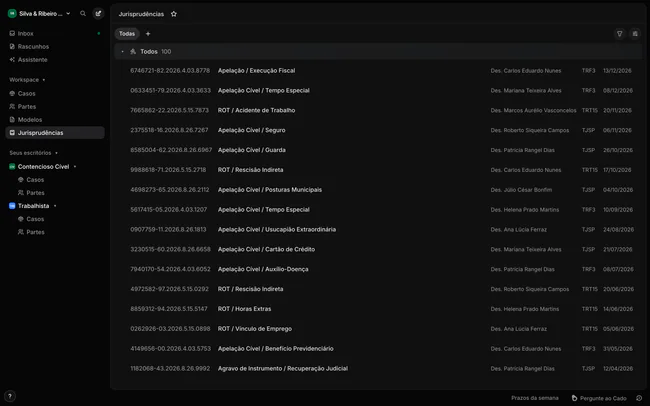Select the Todas view tab
The height and width of the screenshot is (406, 650).
coord(127,34)
